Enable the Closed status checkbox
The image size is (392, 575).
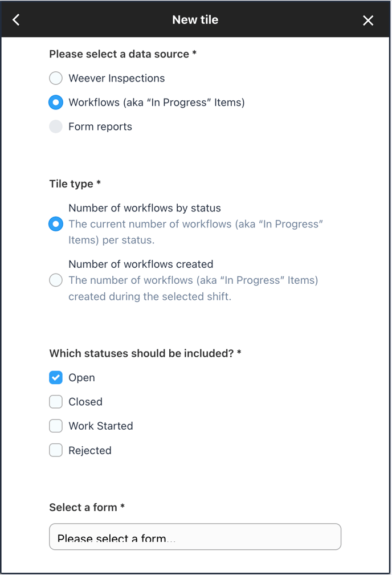(x=56, y=402)
